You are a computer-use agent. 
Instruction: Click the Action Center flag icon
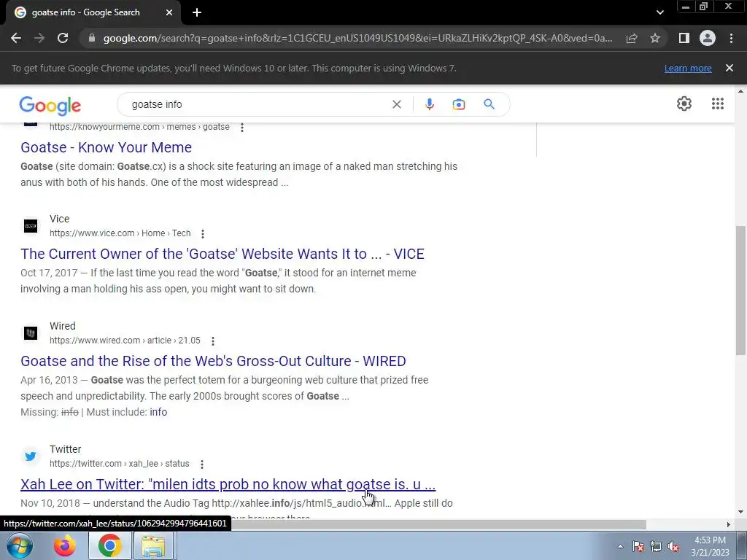[638, 546]
